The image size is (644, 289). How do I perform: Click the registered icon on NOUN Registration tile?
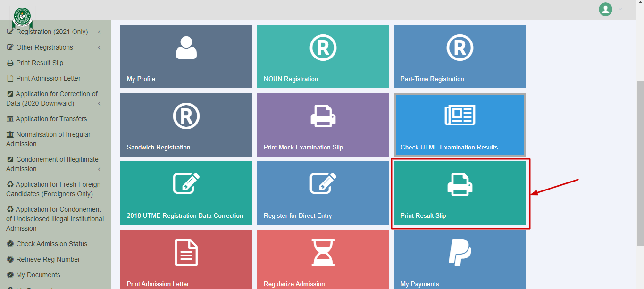click(x=323, y=48)
